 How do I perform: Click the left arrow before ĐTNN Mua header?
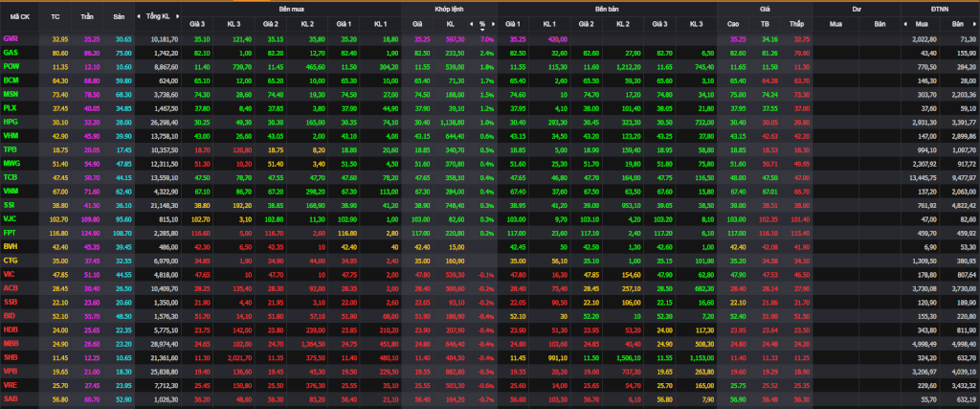click(905, 24)
